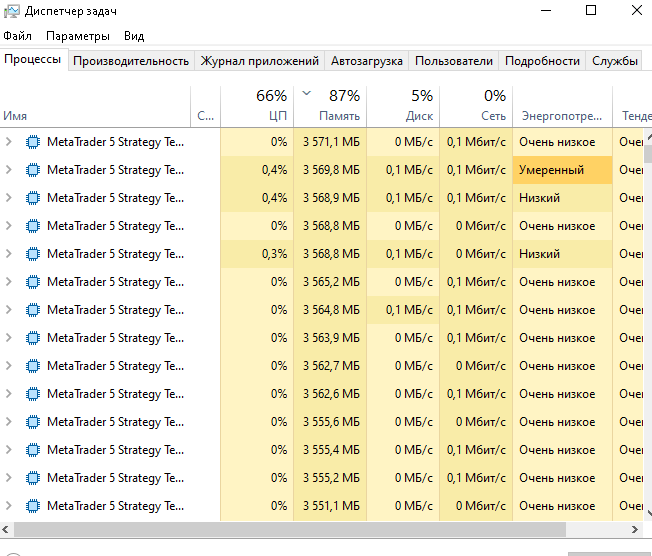Click the horizontal scrollbar right arrow
This screenshot has width=652, height=556.
coord(635,529)
